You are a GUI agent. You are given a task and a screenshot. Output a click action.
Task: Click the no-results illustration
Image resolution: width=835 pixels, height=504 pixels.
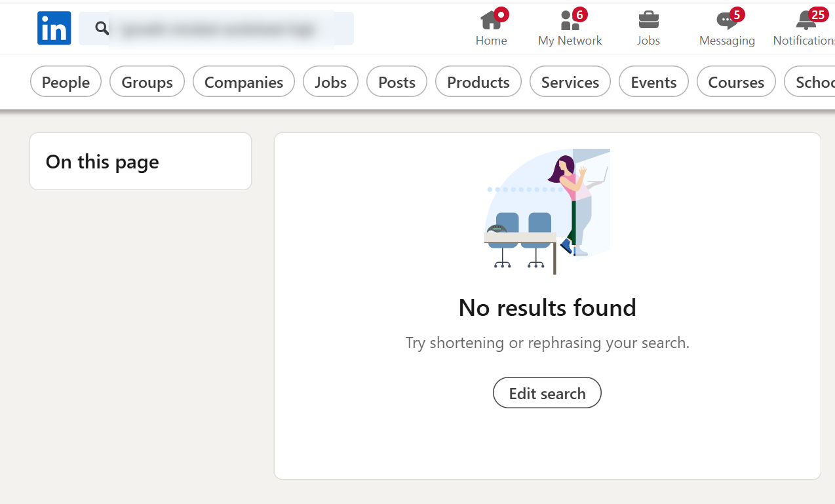click(x=547, y=211)
